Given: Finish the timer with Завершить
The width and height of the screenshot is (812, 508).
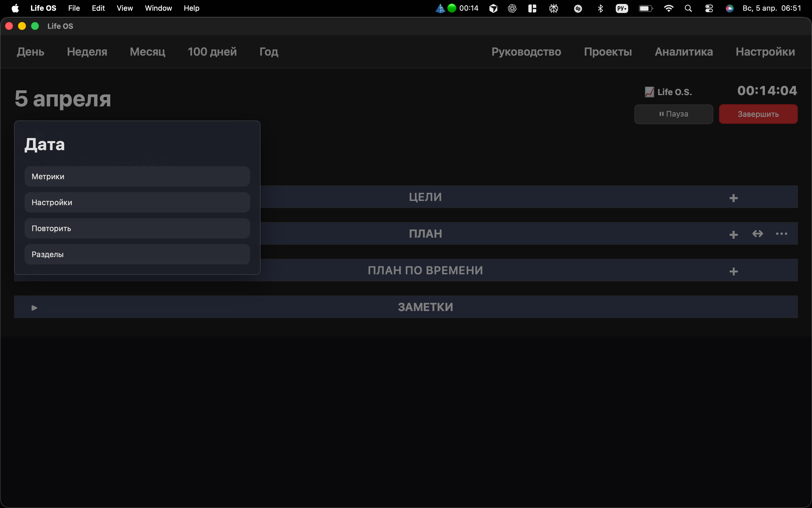Looking at the screenshot, I should [x=758, y=114].
